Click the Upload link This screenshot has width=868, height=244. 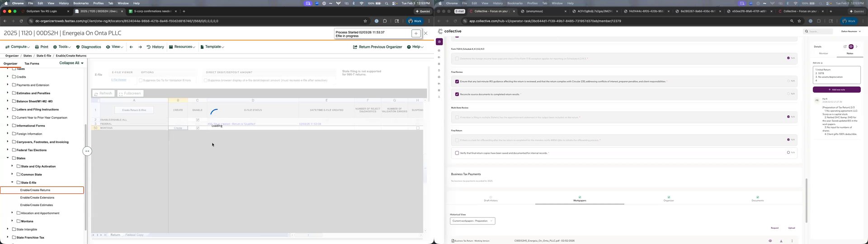(792, 228)
